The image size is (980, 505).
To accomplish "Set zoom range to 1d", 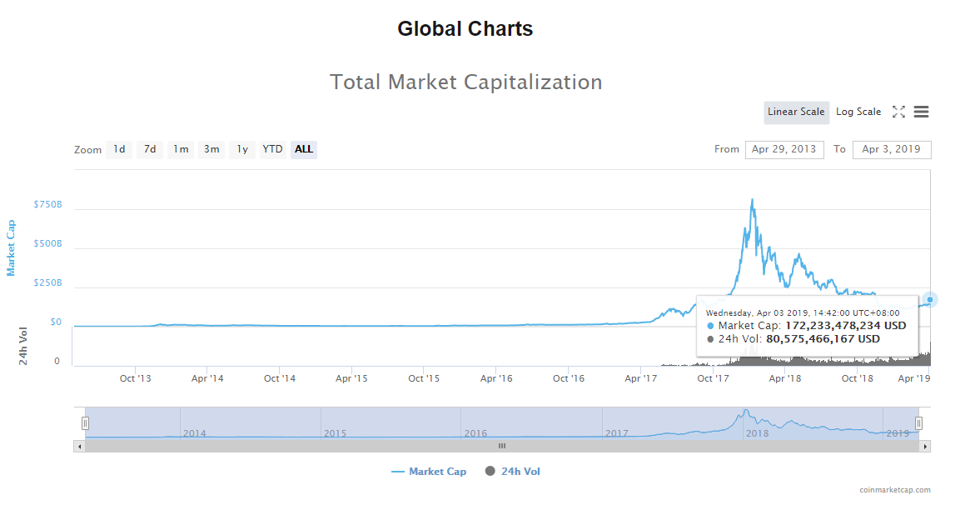I will [119, 149].
